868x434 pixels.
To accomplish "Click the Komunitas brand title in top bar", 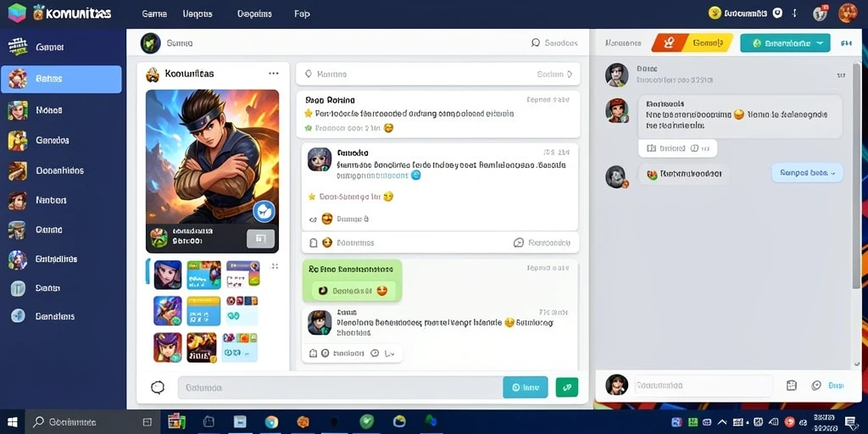I will click(x=79, y=14).
